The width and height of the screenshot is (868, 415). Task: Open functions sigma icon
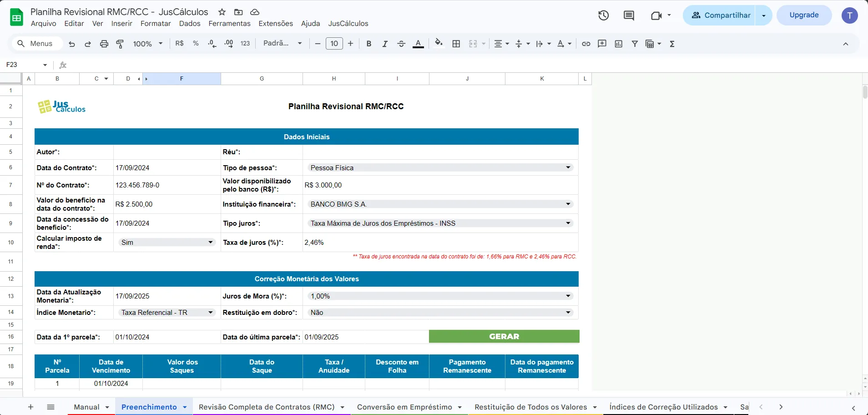672,44
